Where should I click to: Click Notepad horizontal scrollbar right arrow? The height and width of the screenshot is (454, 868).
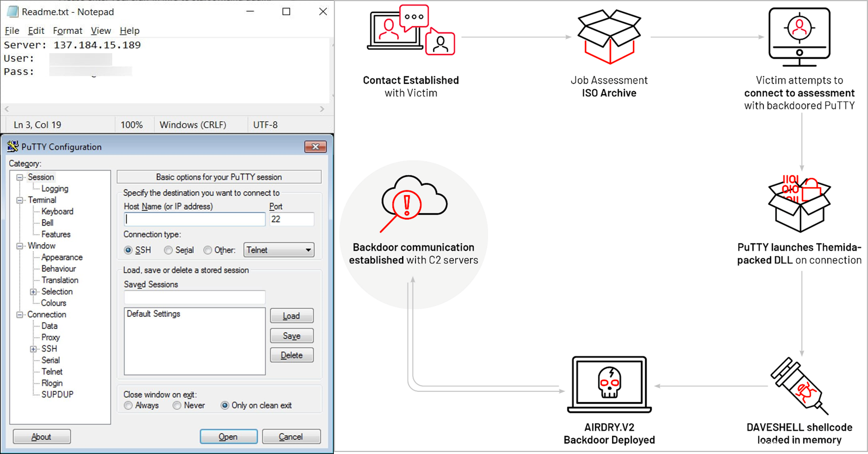[322, 109]
